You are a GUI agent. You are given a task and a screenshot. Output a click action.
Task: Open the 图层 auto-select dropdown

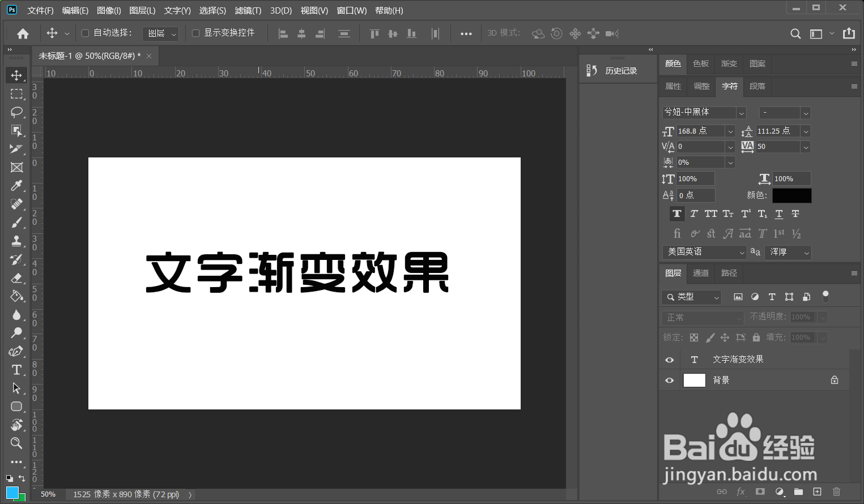point(160,34)
